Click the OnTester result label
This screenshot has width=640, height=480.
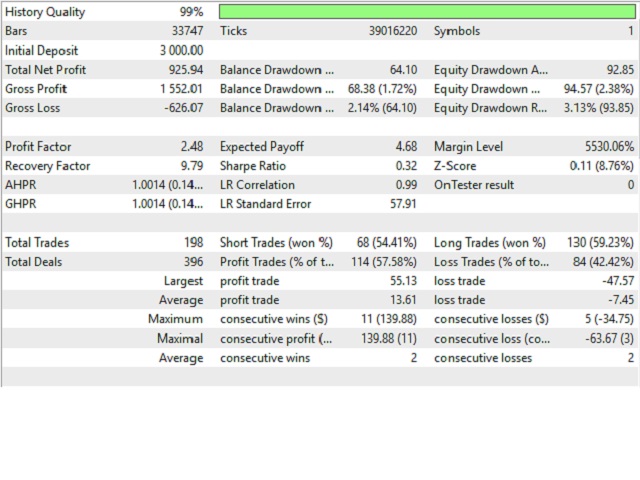point(475,185)
